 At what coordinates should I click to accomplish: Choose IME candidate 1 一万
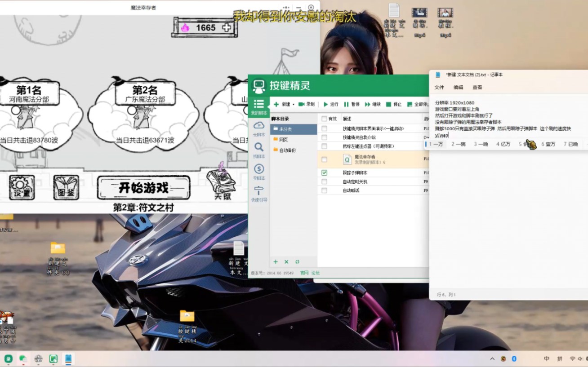(x=436, y=144)
